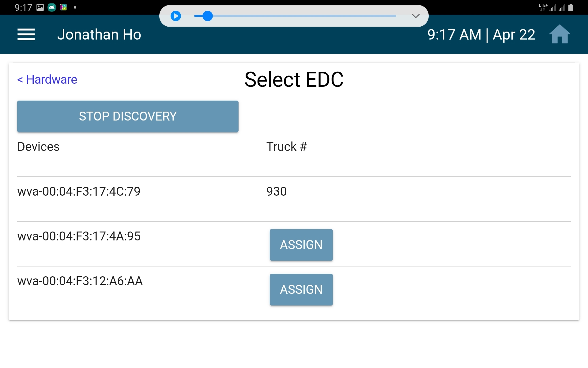Assign truck to wva-00:04:F3:12:A6:AA
Screen dimensions: 588x368
click(301, 289)
